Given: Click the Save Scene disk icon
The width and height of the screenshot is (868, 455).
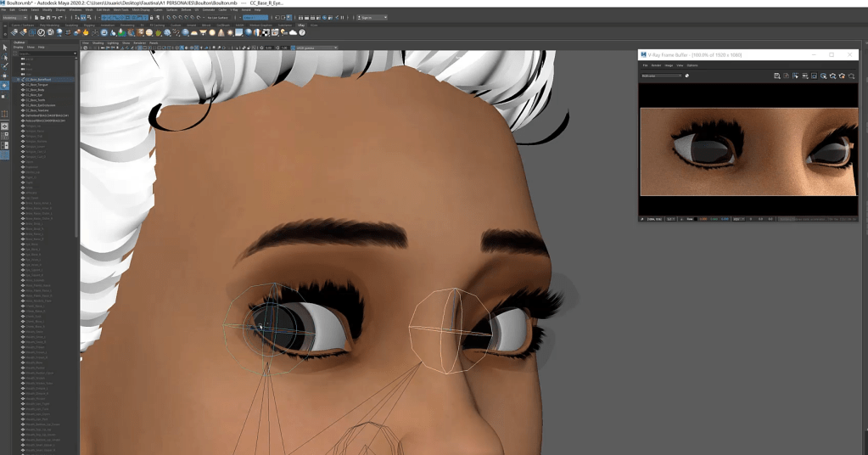Looking at the screenshot, I should coord(47,18).
